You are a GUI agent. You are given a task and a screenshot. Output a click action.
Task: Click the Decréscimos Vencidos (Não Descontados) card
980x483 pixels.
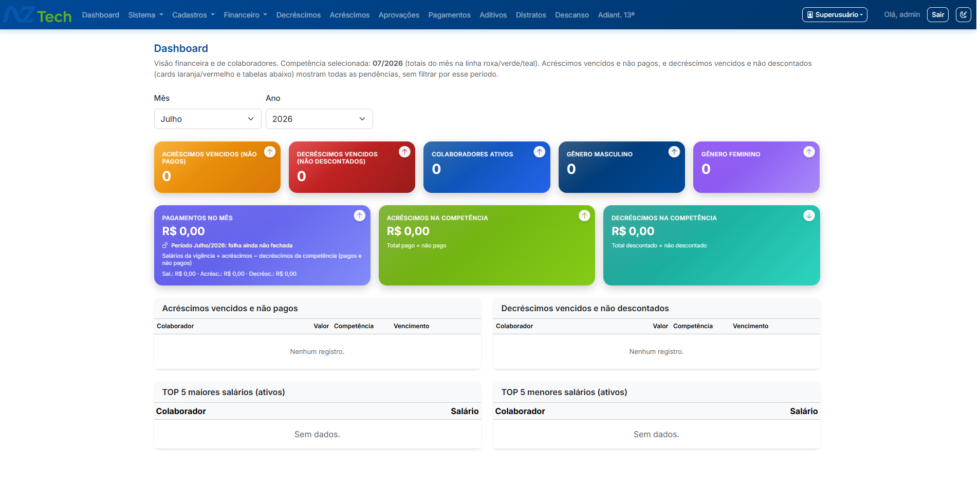[352, 167]
